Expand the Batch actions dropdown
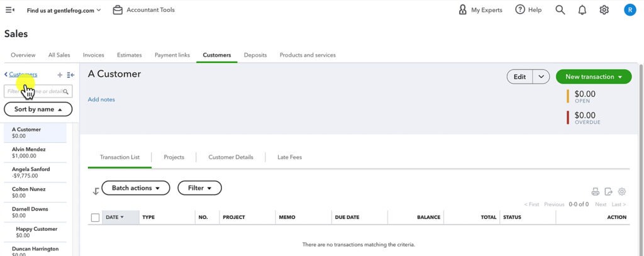Screen dimensions: 644x256 click(x=136, y=188)
